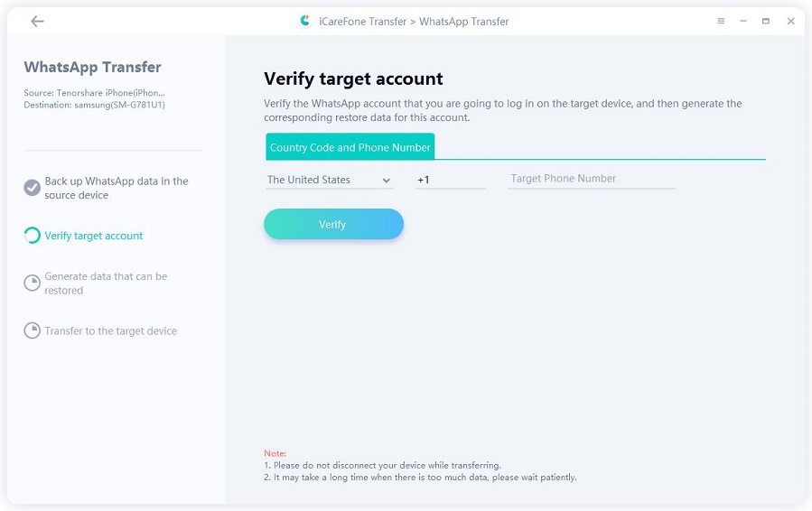Select Country Code and Phone Number tab
Screen dimensions: 812x511
click(x=350, y=147)
